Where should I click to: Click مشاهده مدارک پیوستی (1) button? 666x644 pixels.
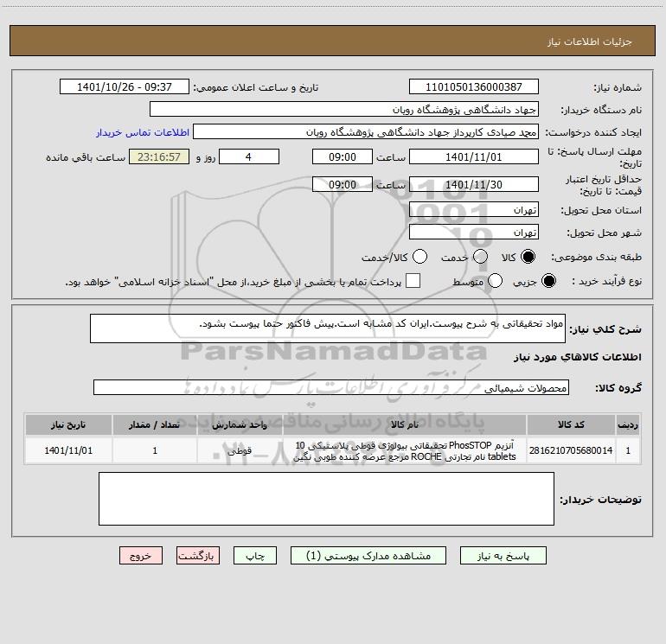tap(368, 556)
